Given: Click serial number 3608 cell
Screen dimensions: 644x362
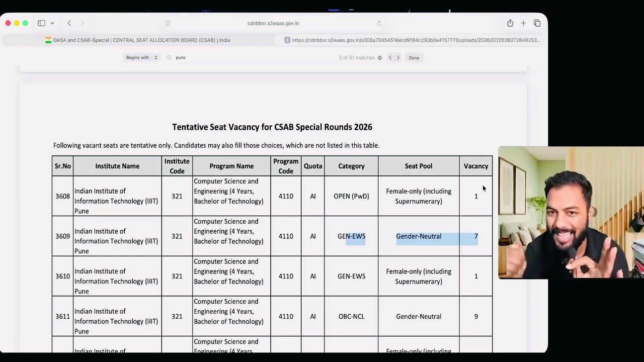Looking at the screenshot, I should [x=63, y=196].
